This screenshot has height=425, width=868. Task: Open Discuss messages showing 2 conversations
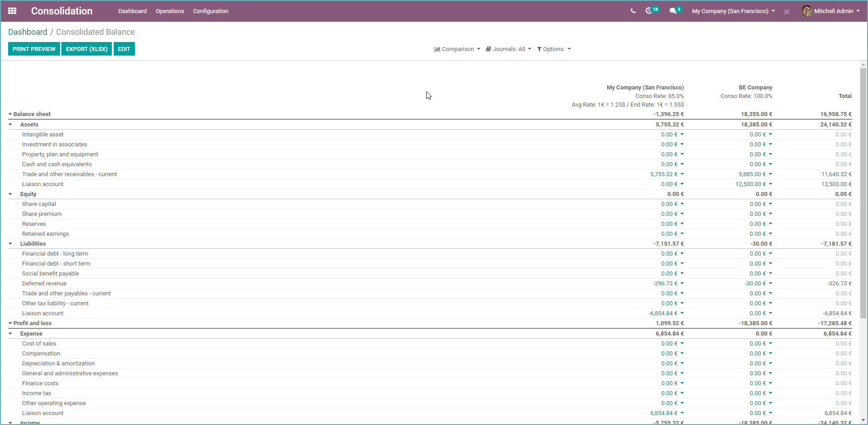point(674,11)
